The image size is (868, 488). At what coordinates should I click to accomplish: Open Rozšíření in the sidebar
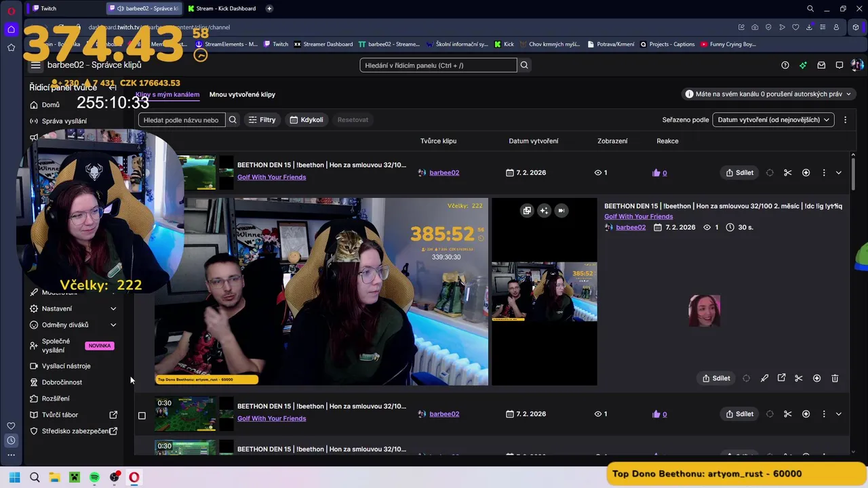coord(56,399)
